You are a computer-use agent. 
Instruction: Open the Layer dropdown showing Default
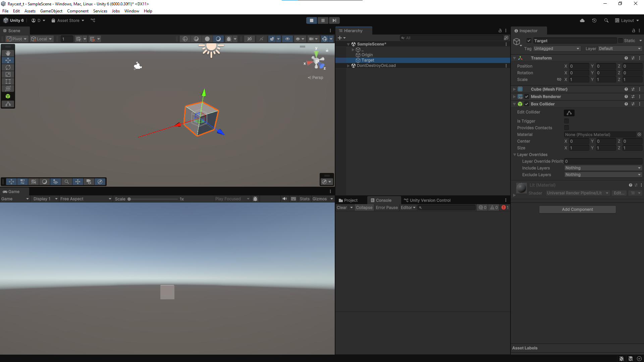tap(620, 49)
